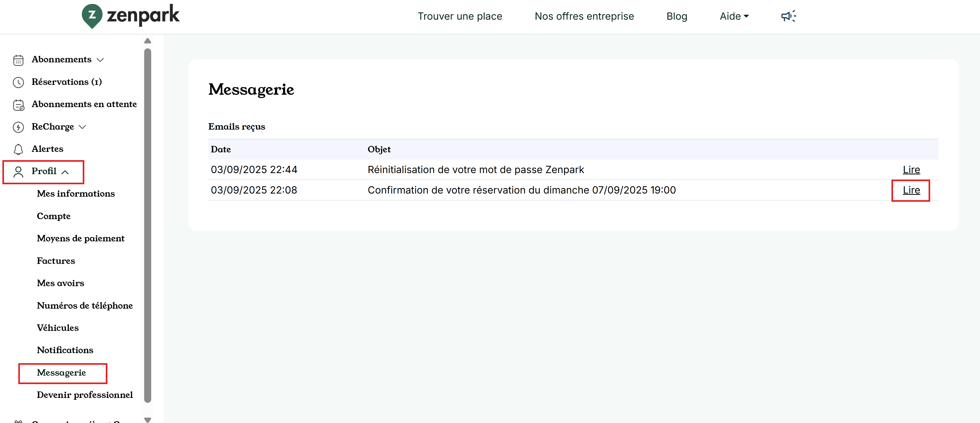Open the Aide dropdown menu
980x423 pixels.
click(734, 16)
